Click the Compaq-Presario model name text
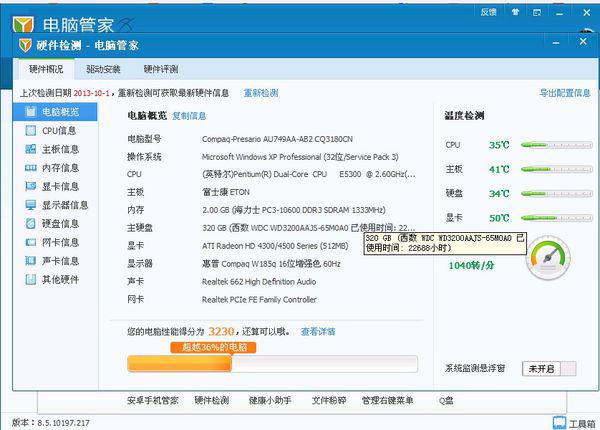The image size is (600, 430). (x=277, y=139)
